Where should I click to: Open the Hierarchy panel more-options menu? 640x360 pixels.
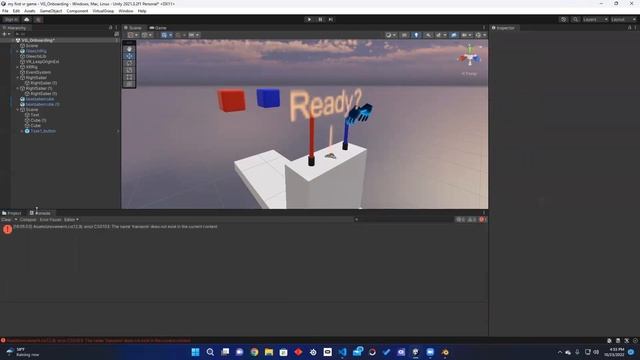116,28
